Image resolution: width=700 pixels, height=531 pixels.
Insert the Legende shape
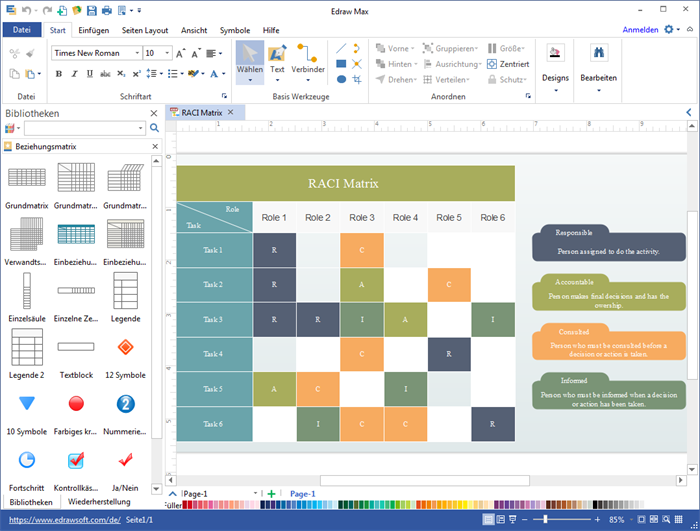pos(125,297)
